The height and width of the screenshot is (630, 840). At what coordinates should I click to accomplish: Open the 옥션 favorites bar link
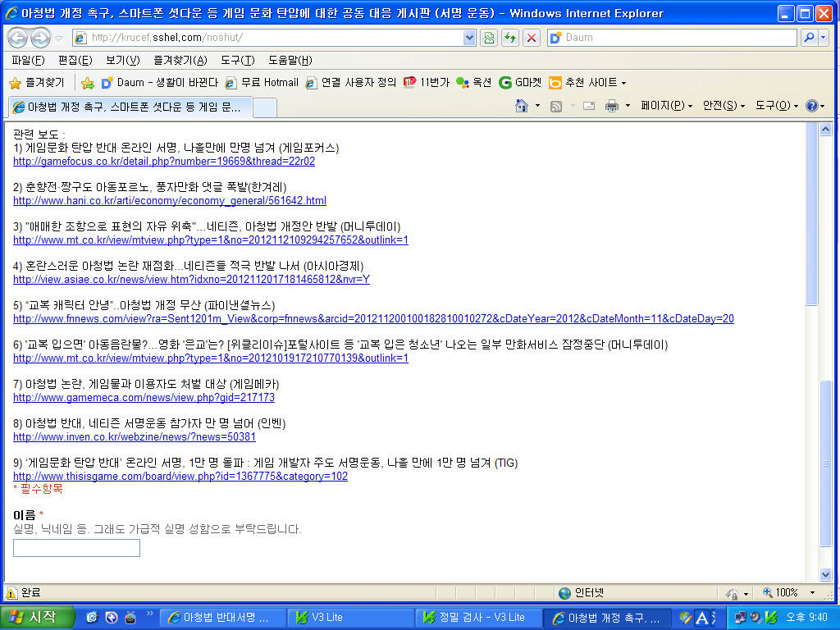(473, 83)
